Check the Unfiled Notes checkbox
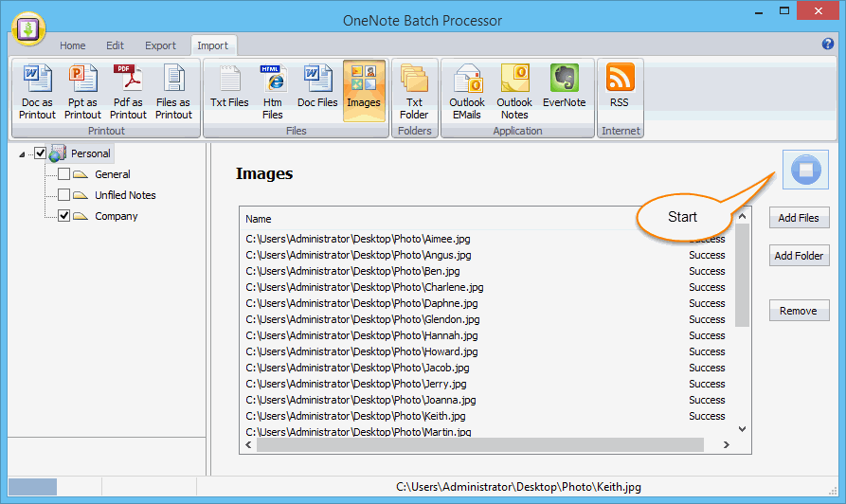This screenshot has height=504, width=846. point(63,195)
